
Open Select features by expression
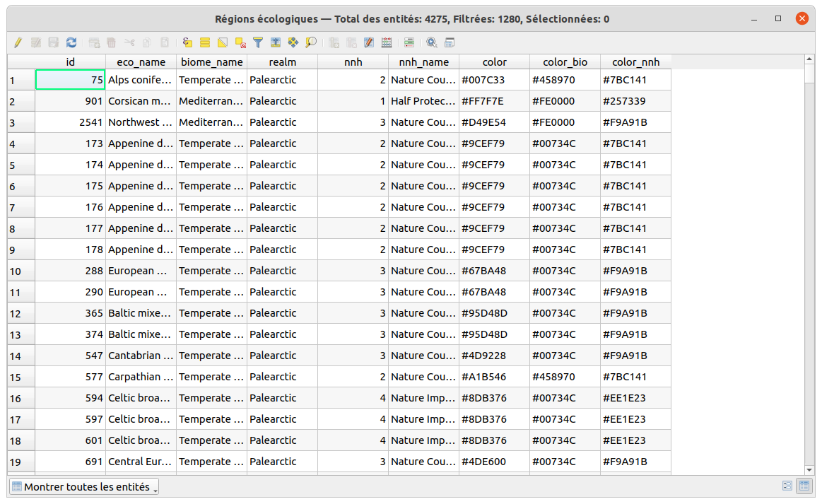point(187,42)
